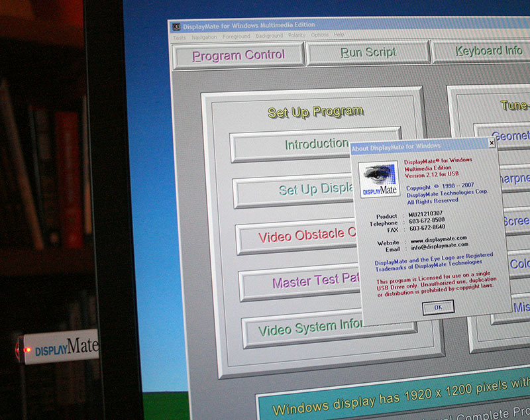Click the Program Control button
The height and width of the screenshot is (420, 530).
(238, 55)
